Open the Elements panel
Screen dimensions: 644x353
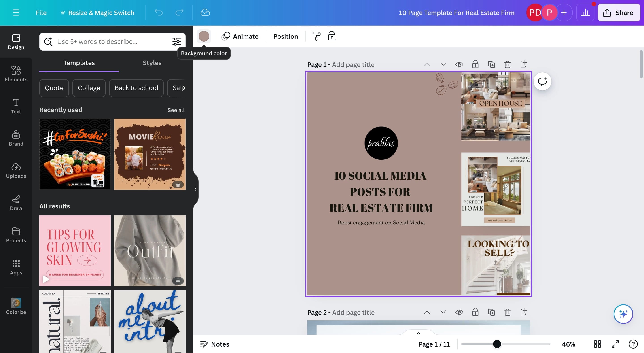coord(16,74)
